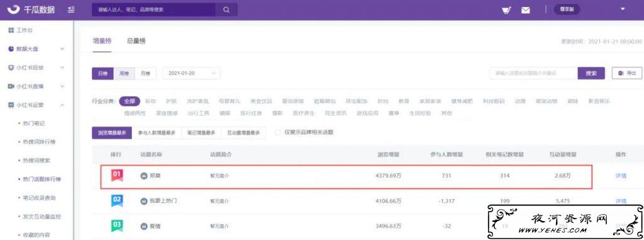Switch to the 周榜 ranking period

click(124, 74)
